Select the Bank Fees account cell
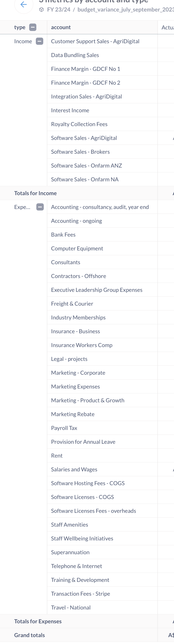Screen dimensions: 174x644 102,235
